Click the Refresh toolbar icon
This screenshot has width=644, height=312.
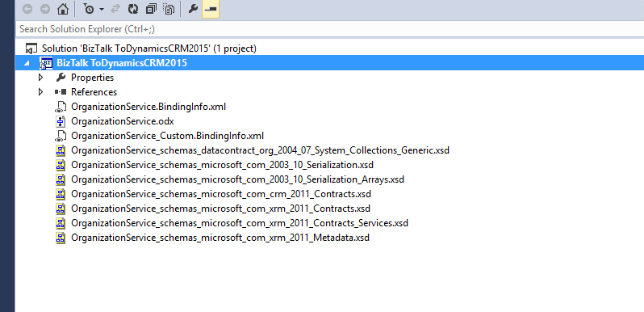coord(132,9)
